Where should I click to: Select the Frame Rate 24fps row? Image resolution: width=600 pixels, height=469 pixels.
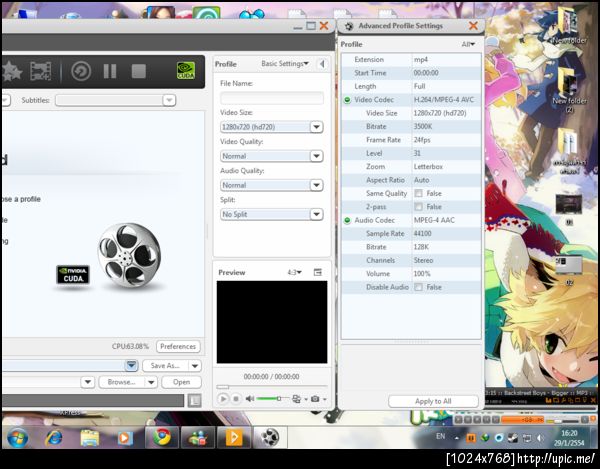411,140
